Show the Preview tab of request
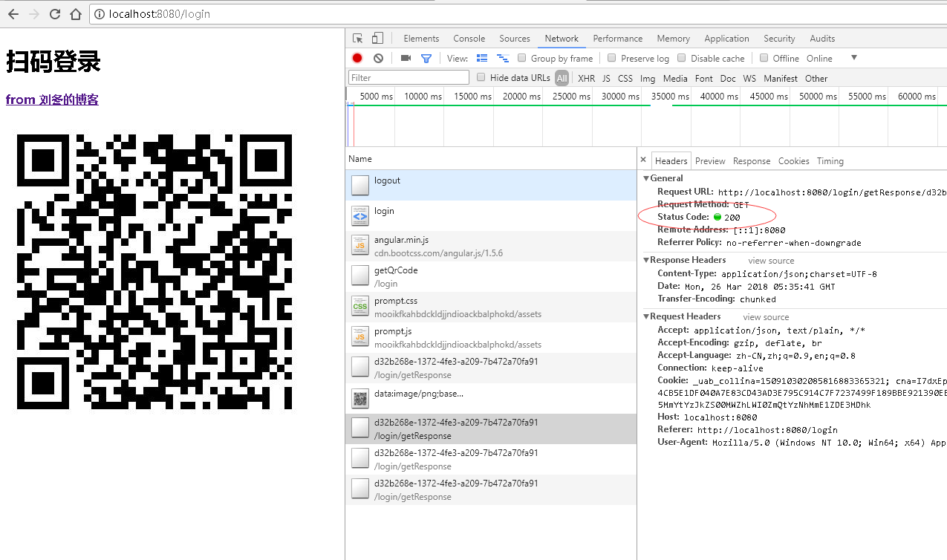Image resolution: width=947 pixels, height=560 pixels. pos(710,161)
